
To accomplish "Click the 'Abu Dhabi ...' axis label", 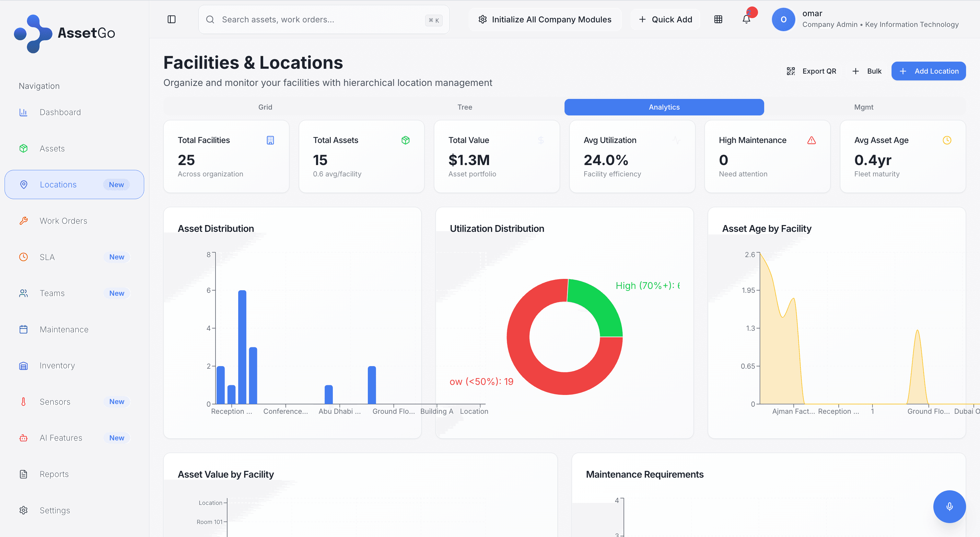I will 339,412.
